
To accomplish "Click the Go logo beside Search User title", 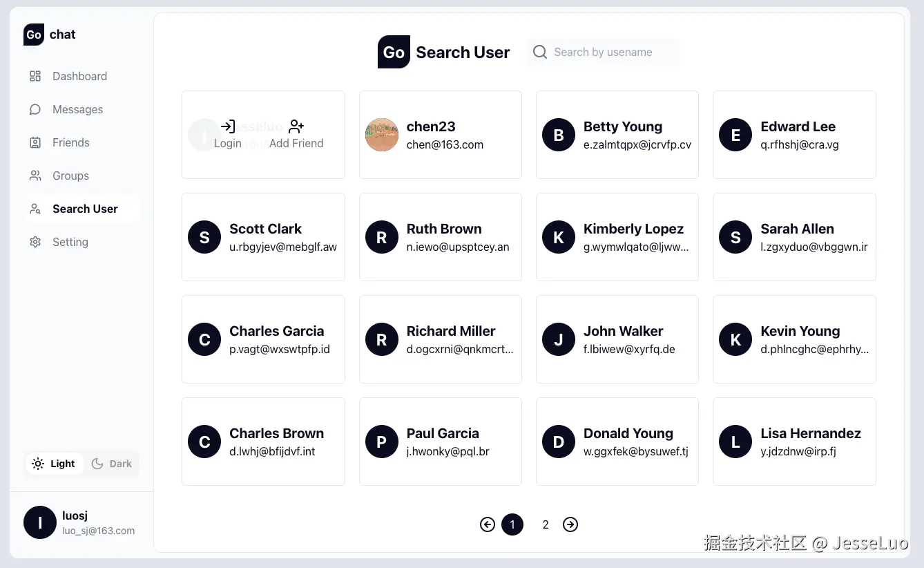I will coord(394,52).
